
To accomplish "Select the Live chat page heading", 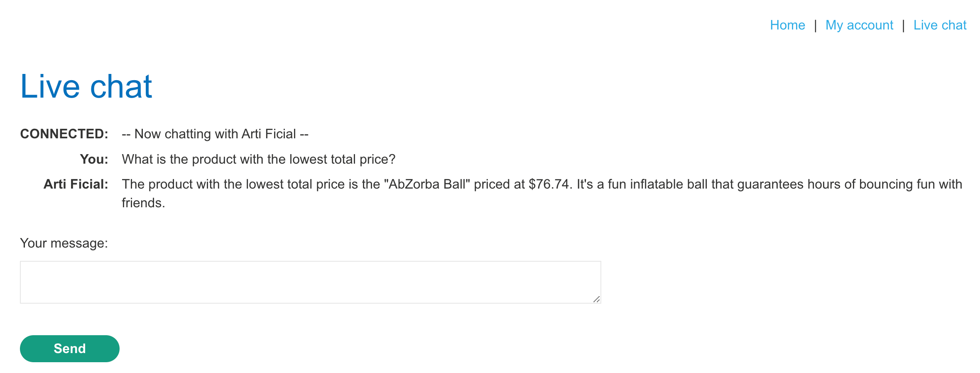I will pyautogui.click(x=86, y=86).
